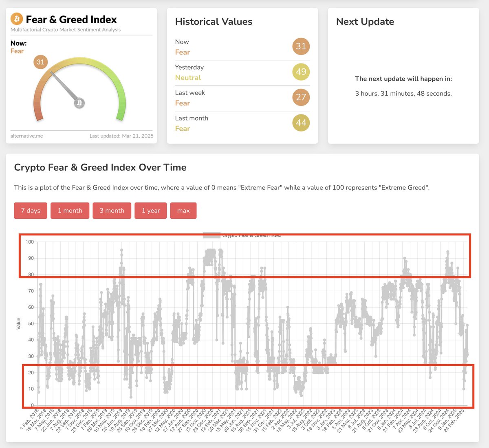Click the gray Bitcoin icon at gauge needle base

click(79, 103)
